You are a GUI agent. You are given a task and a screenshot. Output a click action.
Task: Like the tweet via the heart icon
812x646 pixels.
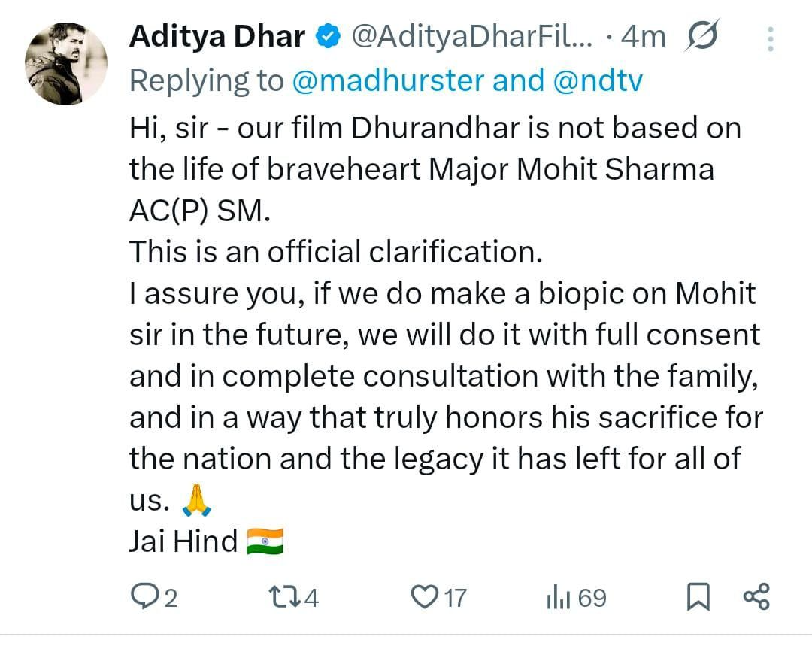point(426,597)
